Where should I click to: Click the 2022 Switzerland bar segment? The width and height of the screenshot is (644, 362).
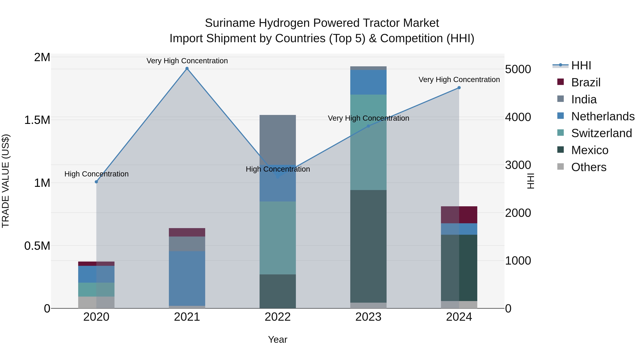pos(278,238)
